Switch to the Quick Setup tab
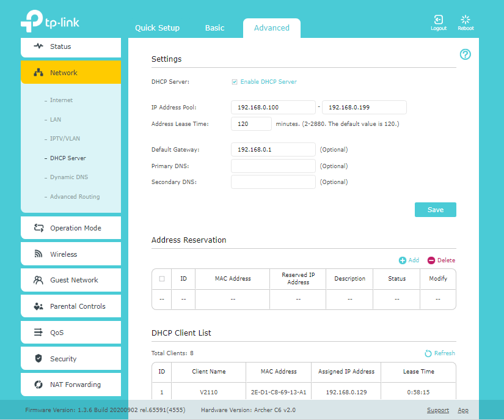The width and height of the screenshot is (504, 420). tap(157, 28)
